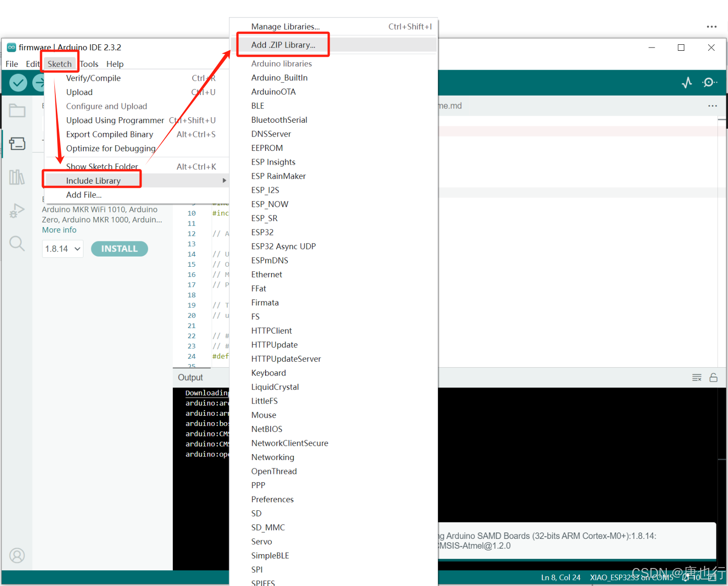Open the Debug sidebar icon

coord(17,210)
